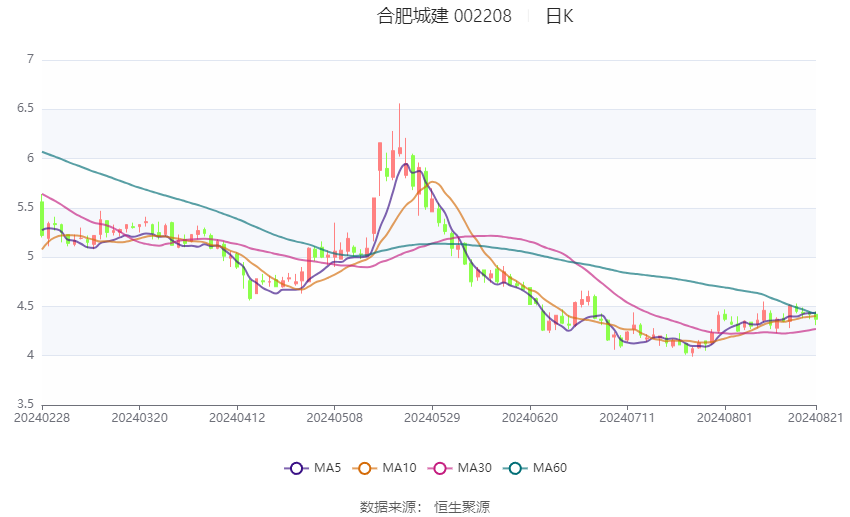Click the 20240529 date axis label
Screen dimensions: 850x517
tap(432, 418)
